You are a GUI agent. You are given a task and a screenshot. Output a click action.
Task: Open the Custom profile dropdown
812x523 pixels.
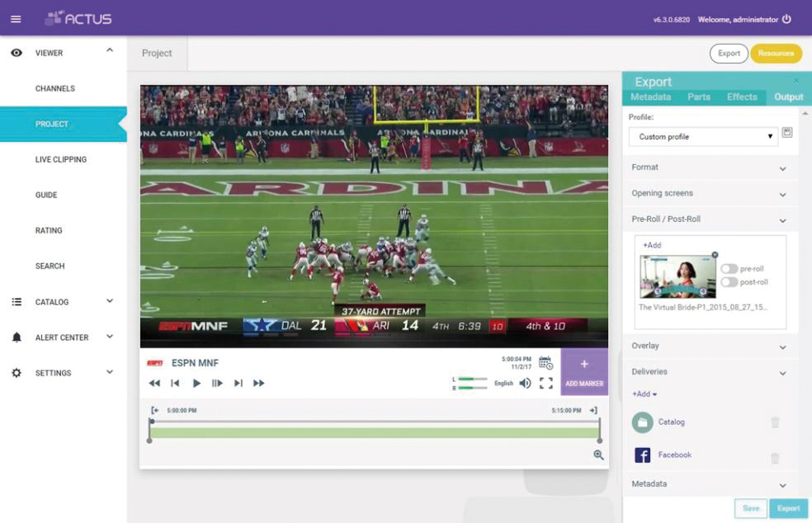click(703, 137)
